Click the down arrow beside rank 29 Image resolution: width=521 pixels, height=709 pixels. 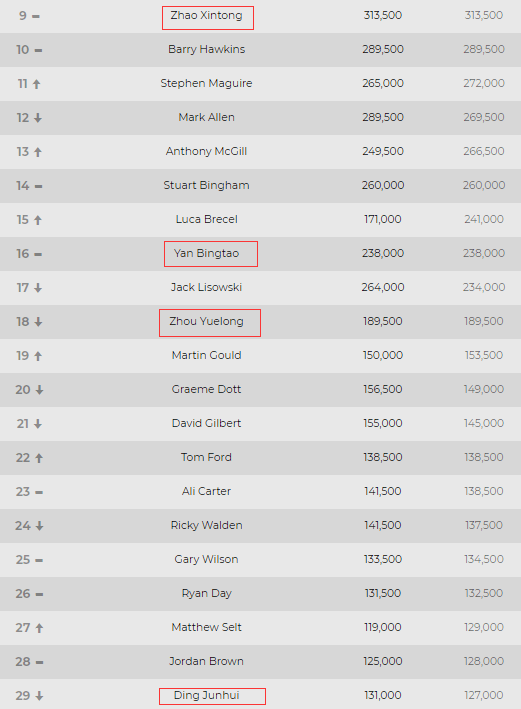39,696
